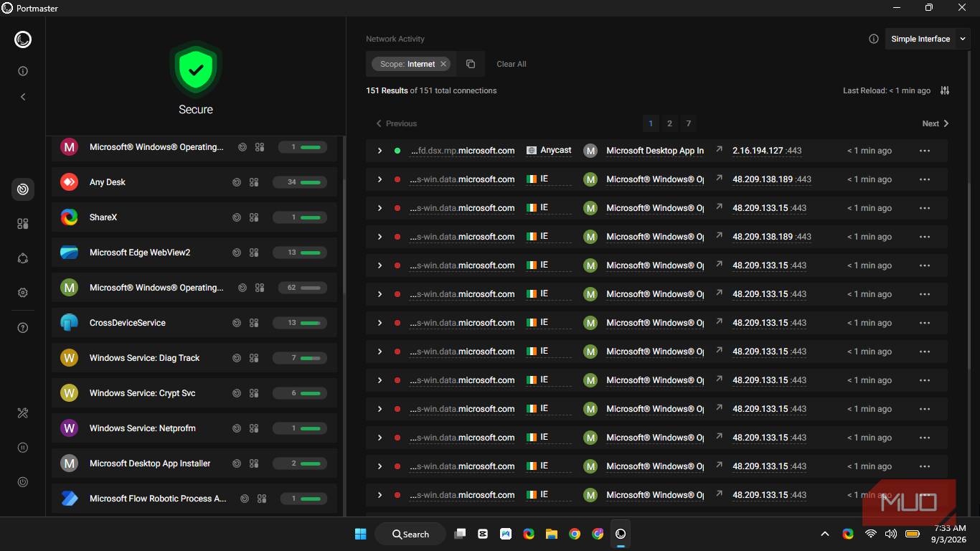Expand the fd.dsx.mp.microsoft.com connection row
Image resolution: width=980 pixels, height=551 pixels.
pyautogui.click(x=380, y=151)
